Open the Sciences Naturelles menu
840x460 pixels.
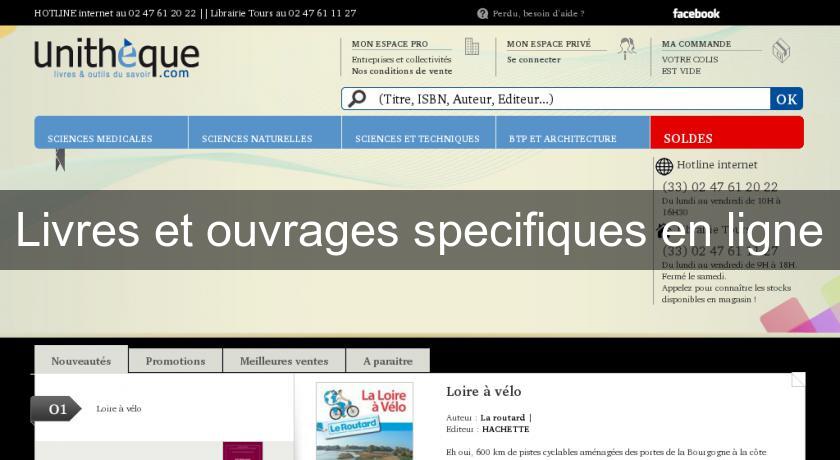click(x=265, y=132)
